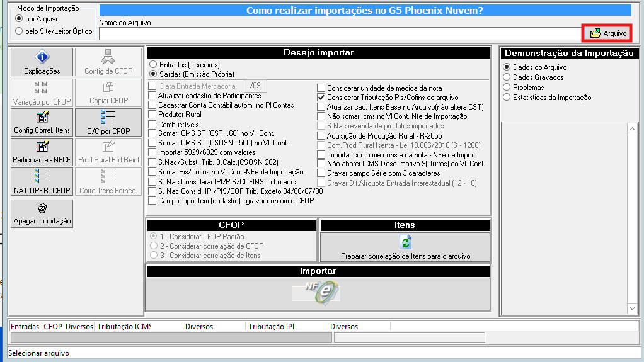Click the Arquivo folder button

pyautogui.click(x=607, y=33)
